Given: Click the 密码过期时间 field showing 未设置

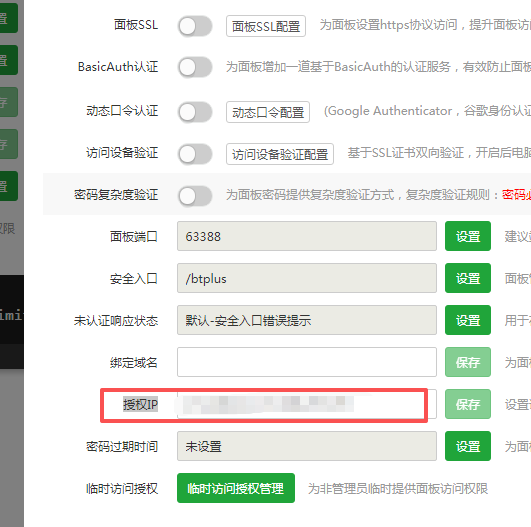Looking at the screenshot, I should pyautogui.click(x=307, y=446).
